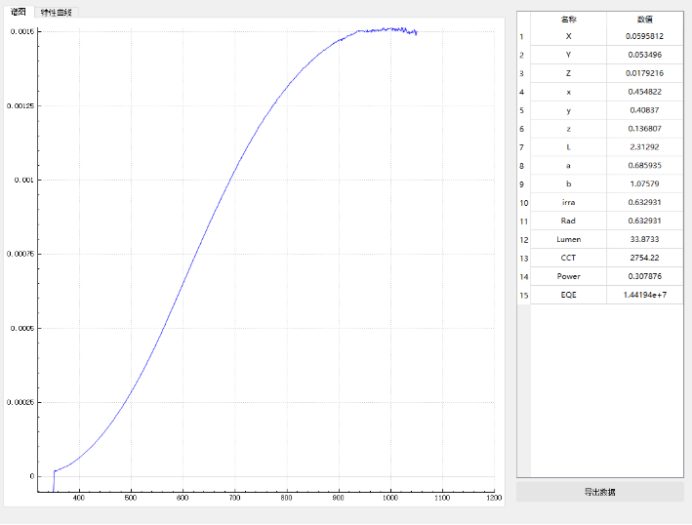Click the 700 label on the x-axis

(x=235, y=497)
